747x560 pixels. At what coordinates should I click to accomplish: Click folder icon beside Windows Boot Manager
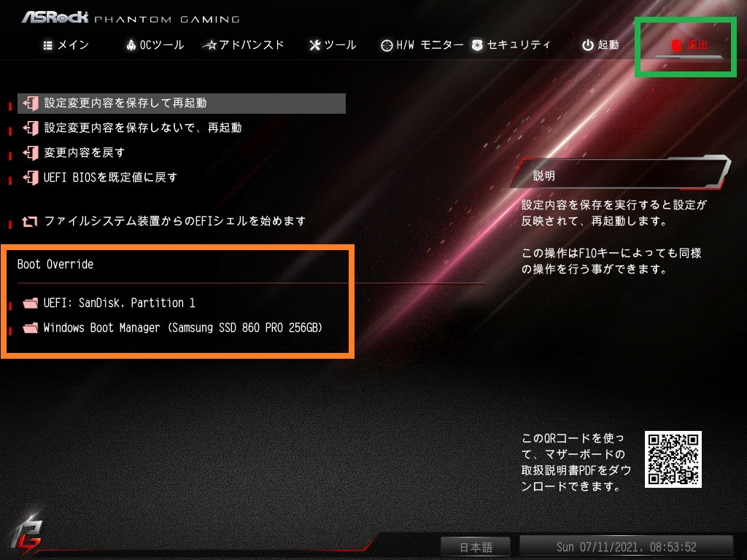[x=31, y=328]
